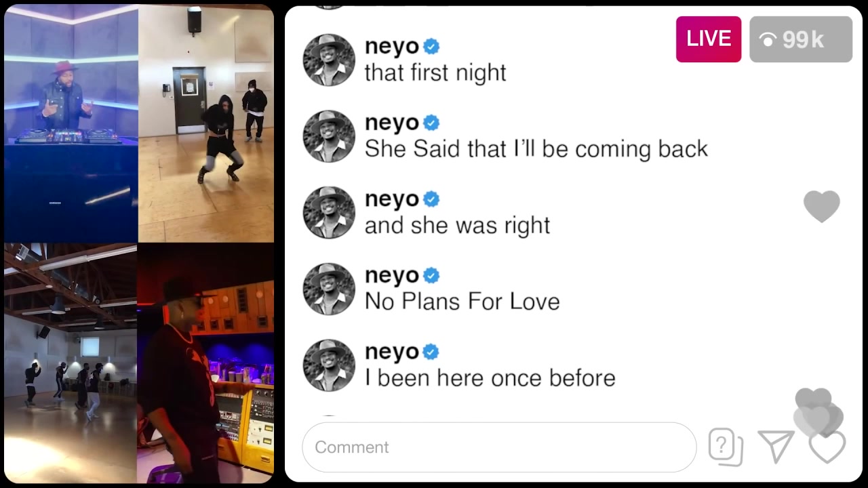Click verified badge next to 'that first night'
This screenshot has width=868, height=488.
431,47
